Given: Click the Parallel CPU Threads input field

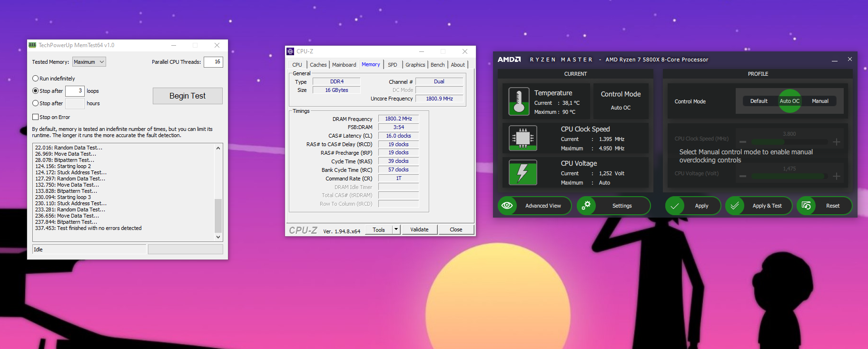Looking at the screenshot, I should click(213, 62).
